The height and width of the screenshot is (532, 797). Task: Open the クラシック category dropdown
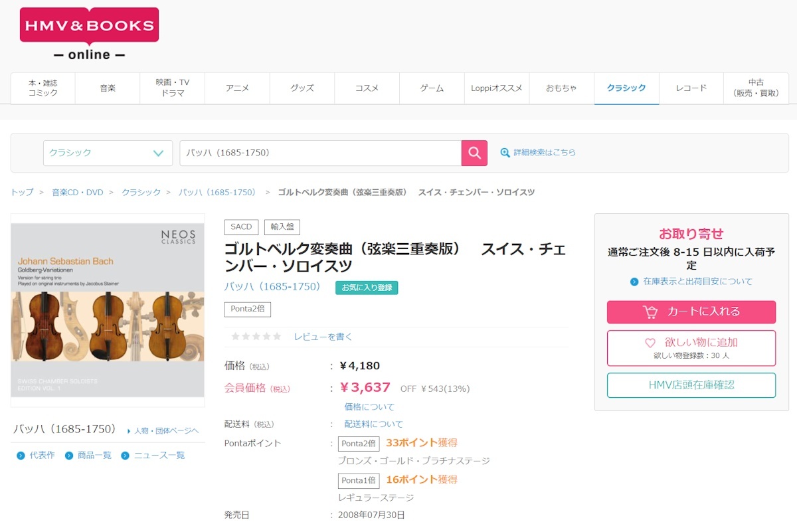point(108,153)
